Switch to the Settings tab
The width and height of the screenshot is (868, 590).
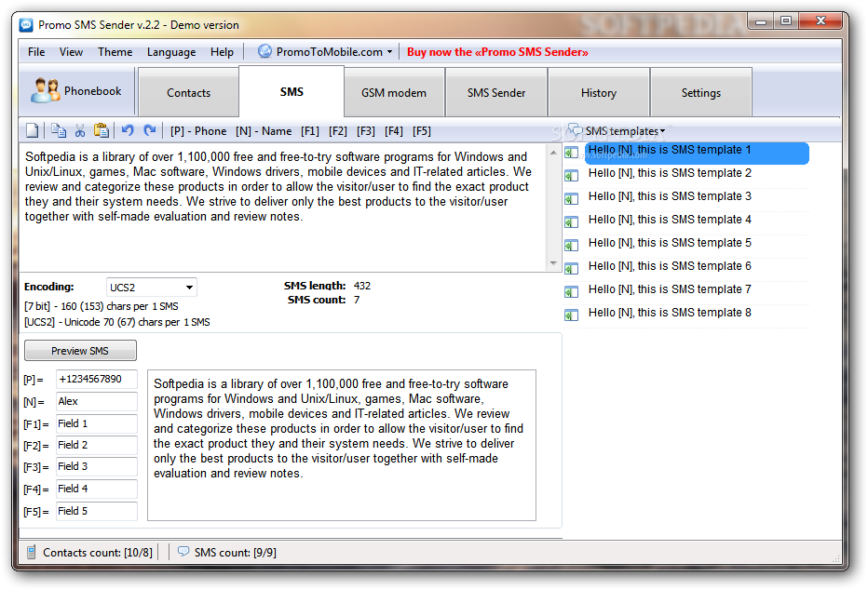tap(700, 92)
